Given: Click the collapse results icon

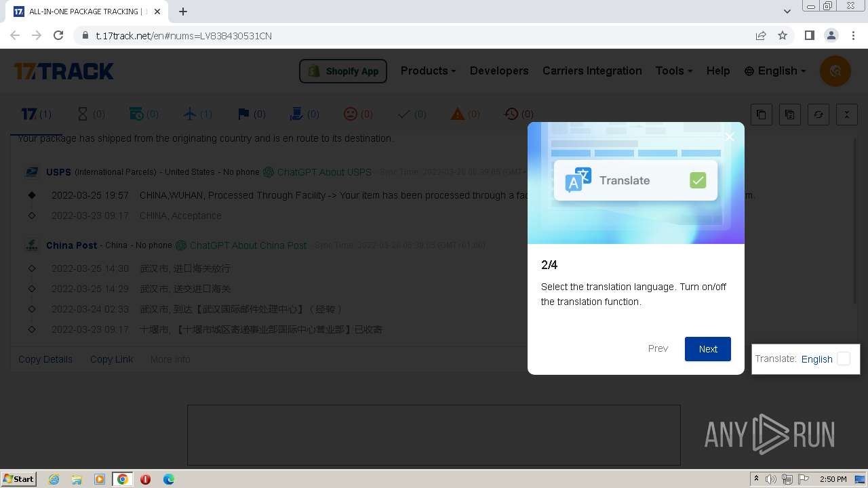Looking at the screenshot, I should point(847,115).
